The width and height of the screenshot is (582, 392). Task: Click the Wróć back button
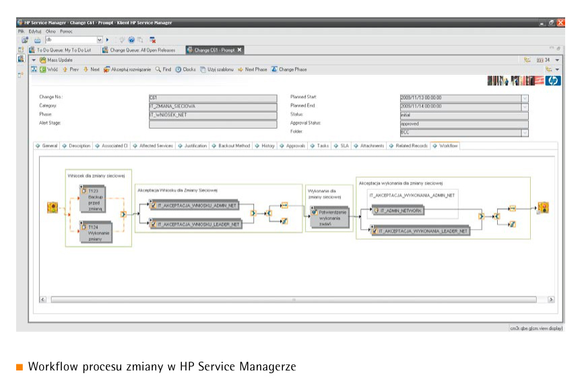pos(49,69)
